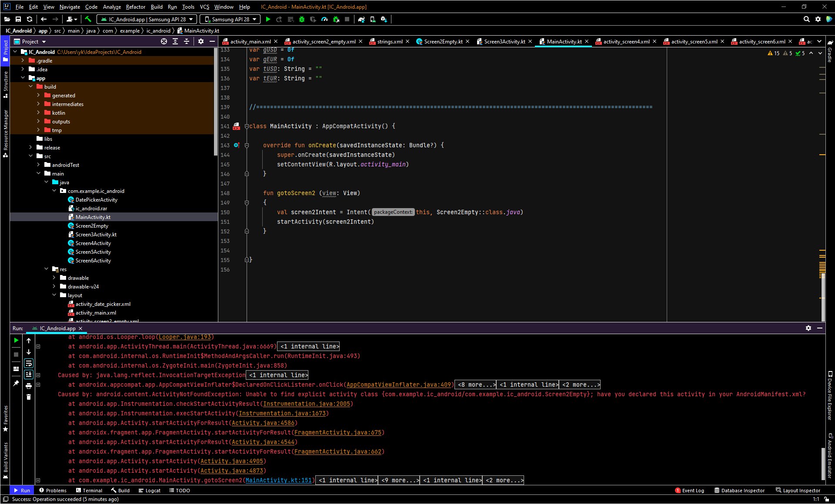Click Up the Stack Trace arrow
The height and width of the screenshot is (504, 835).
[29, 341]
